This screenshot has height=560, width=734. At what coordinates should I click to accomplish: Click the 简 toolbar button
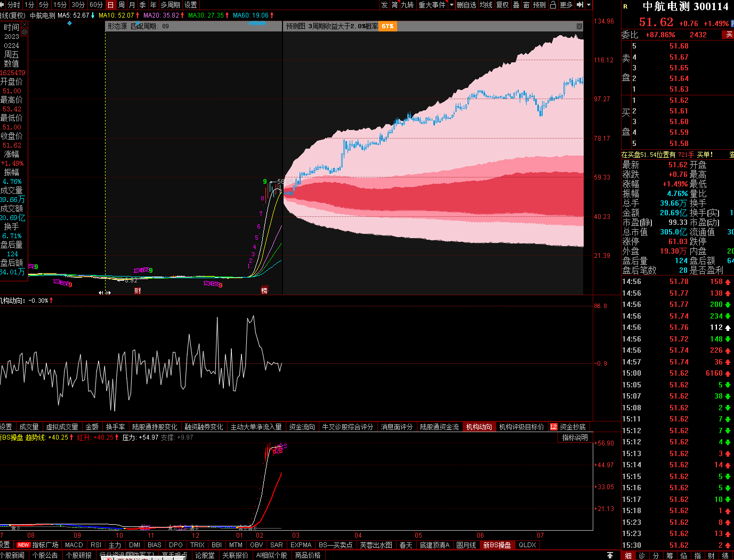[395, 5]
